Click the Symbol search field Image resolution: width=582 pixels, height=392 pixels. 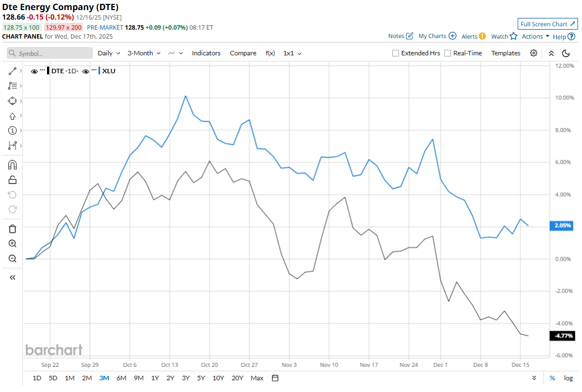point(50,53)
